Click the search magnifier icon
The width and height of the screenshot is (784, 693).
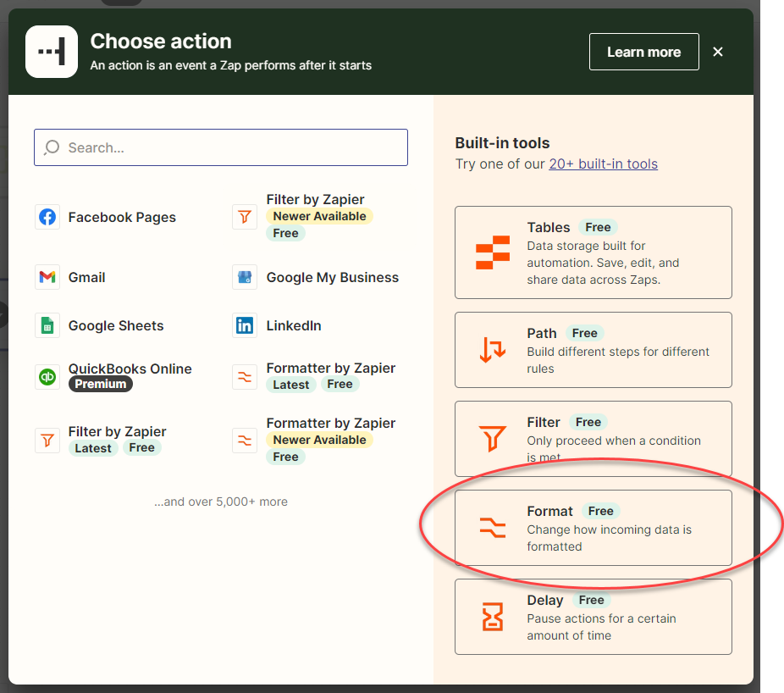[x=52, y=147]
